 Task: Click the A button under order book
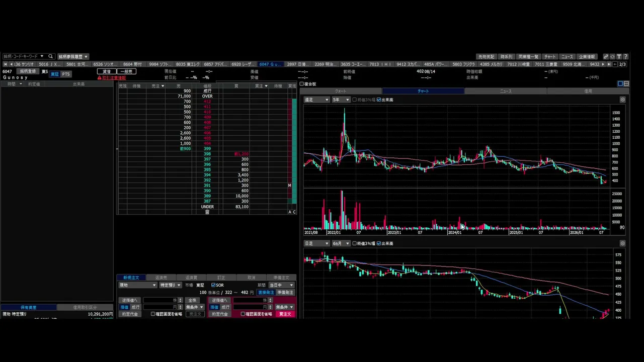coord(290,212)
